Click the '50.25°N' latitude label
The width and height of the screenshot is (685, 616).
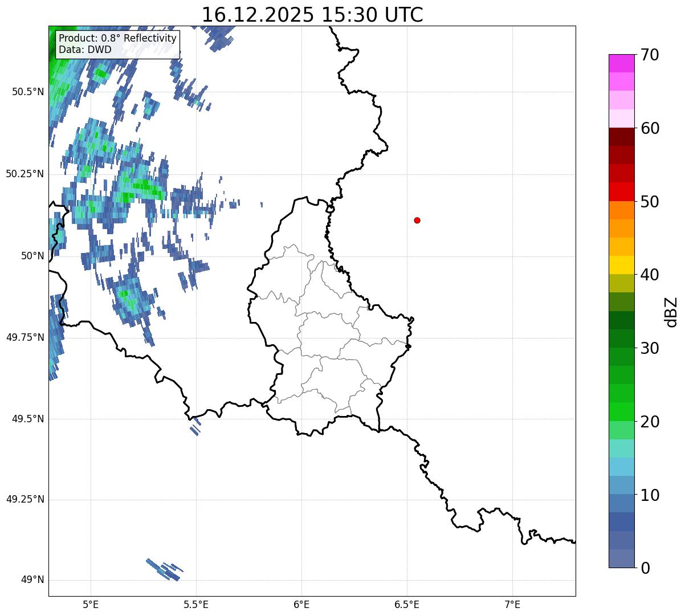[x=25, y=174]
